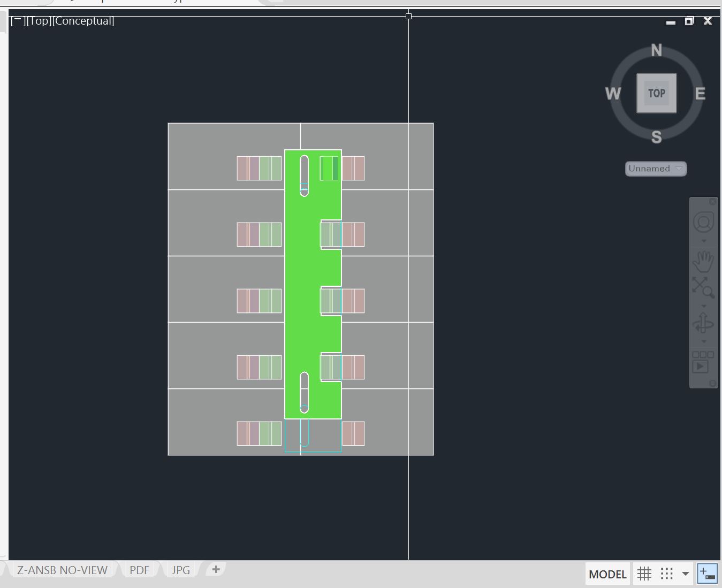Click the E direction on the compass
The width and height of the screenshot is (722, 588).
pos(700,94)
